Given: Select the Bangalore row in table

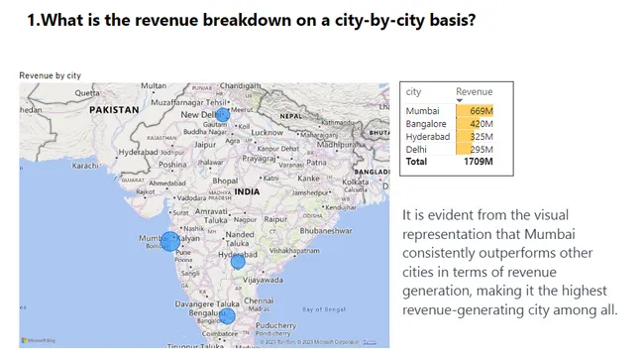Looking at the screenshot, I should point(450,124).
